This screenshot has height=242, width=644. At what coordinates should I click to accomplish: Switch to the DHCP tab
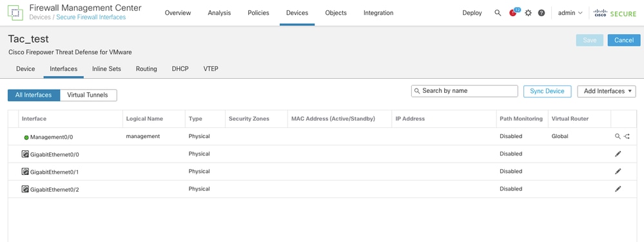[x=181, y=68]
